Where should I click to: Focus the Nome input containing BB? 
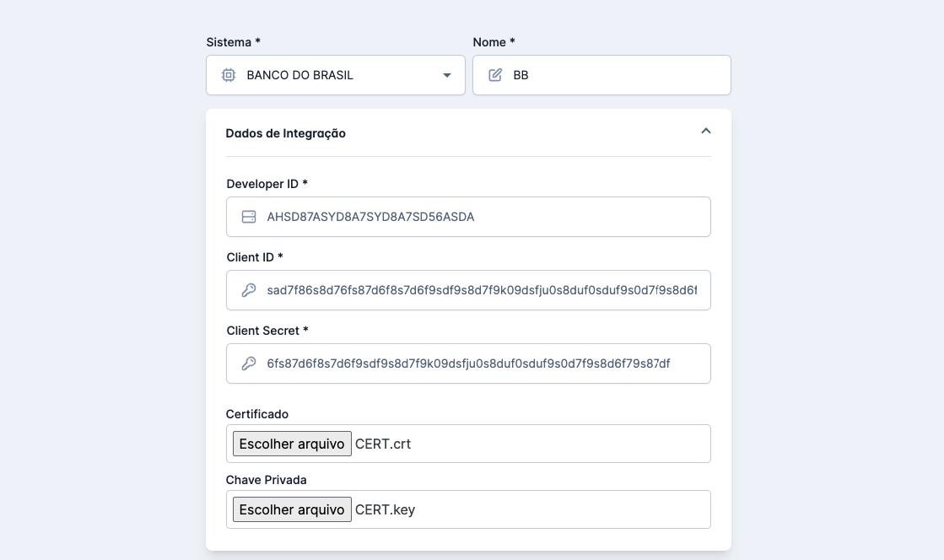616,75
